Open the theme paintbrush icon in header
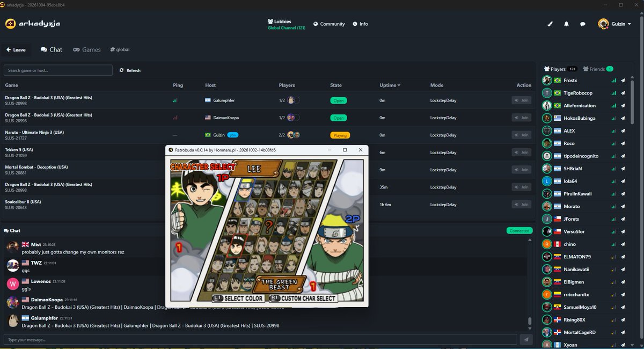 pos(550,24)
